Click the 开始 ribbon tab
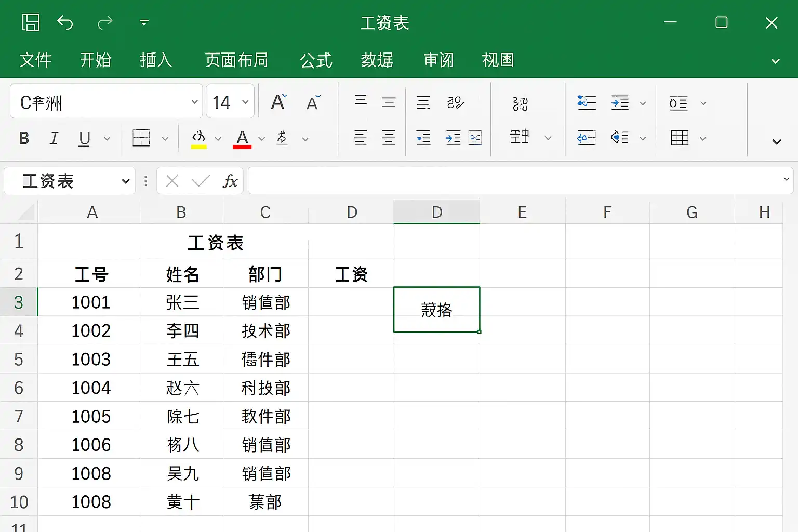Image resolution: width=798 pixels, height=532 pixels. tap(96, 60)
